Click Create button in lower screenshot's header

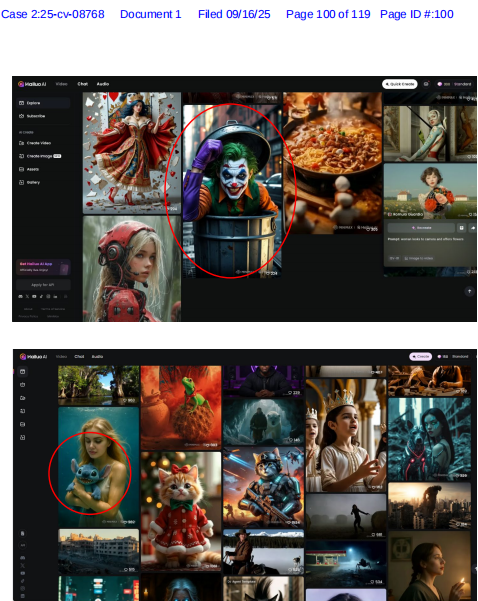pyautogui.click(x=421, y=356)
